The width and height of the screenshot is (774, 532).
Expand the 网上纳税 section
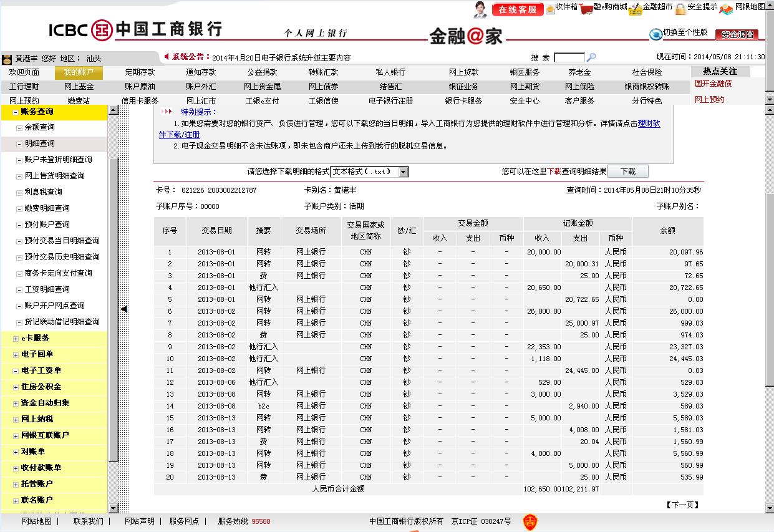click(16, 420)
